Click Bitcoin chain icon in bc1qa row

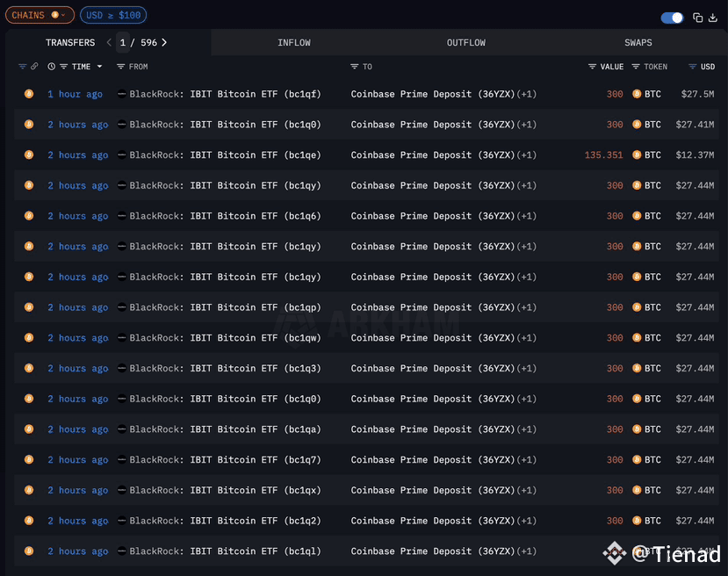pyautogui.click(x=29, y=428)
